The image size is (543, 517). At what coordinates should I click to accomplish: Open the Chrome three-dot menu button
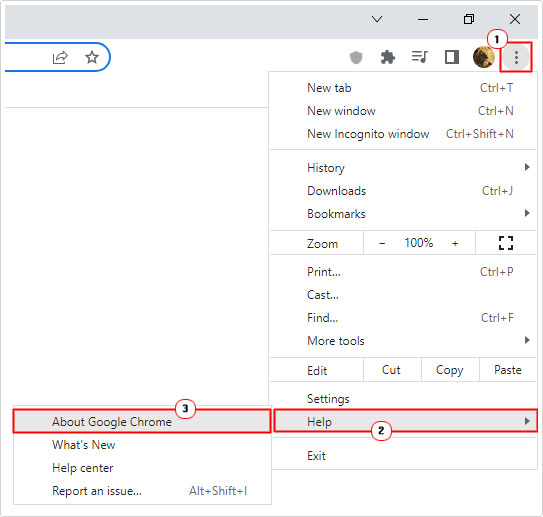click(516, 57)
